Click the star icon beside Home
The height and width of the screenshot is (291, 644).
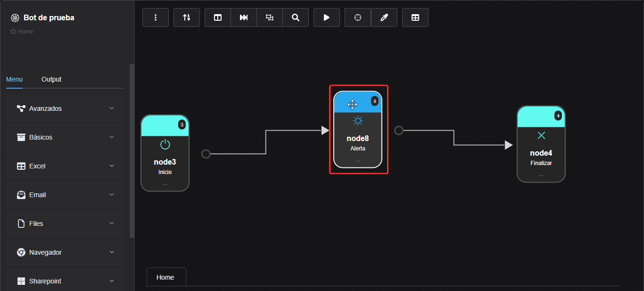(13, 32)
